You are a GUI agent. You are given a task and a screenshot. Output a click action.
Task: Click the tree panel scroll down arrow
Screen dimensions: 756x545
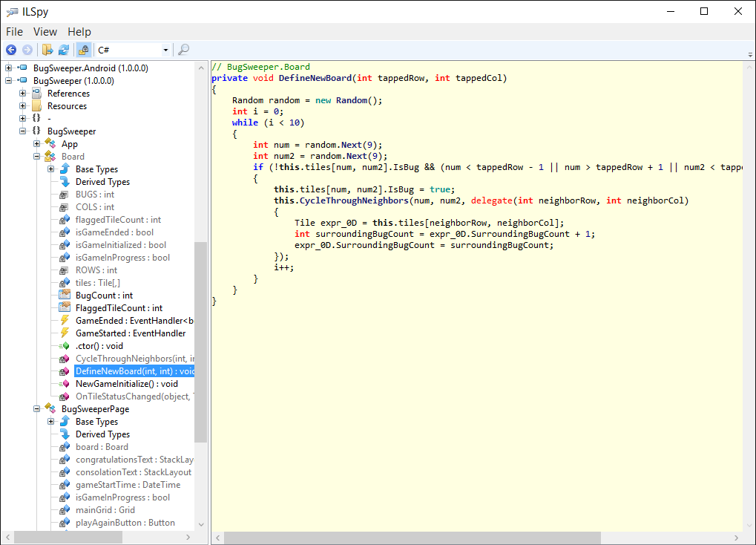tap(201, 524)
